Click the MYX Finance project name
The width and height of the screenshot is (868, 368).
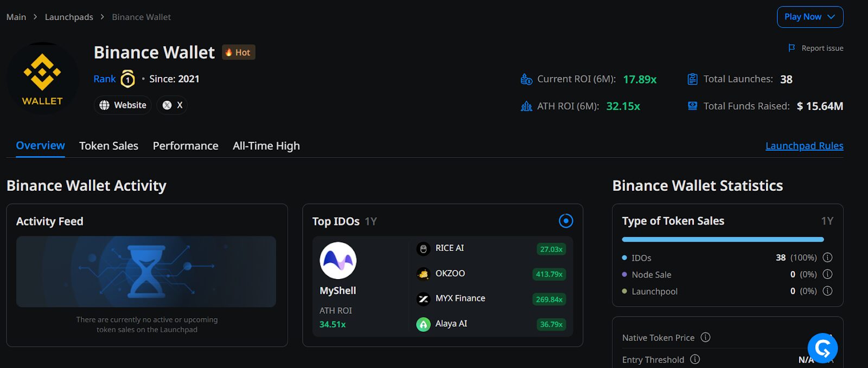point(461,298)
